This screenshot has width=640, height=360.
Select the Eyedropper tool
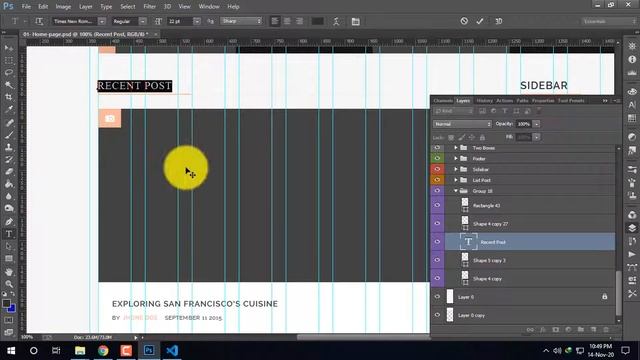[x=9, y=109]
